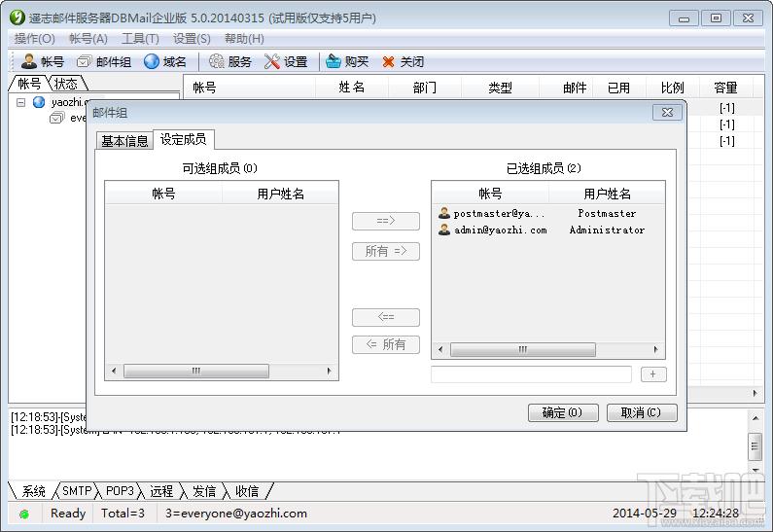Image resolution: width=773 pixels, height=532 pixels.
Task: Close the 邮件组 dialog
Action: 667,113
